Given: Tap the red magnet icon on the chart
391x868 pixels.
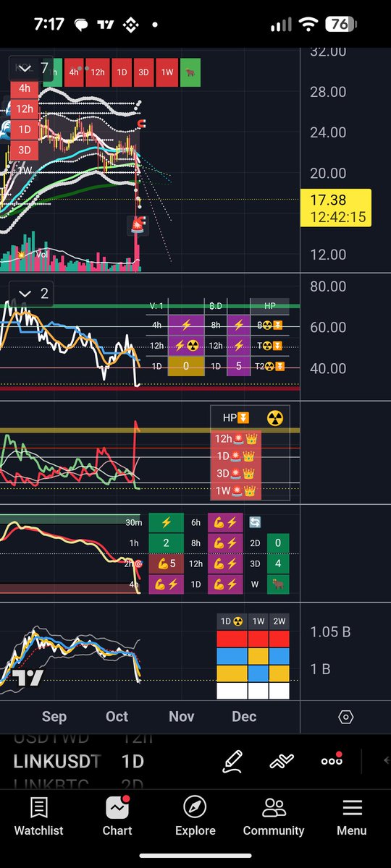Looking at the screenshot, I should pyautogui.click(x=141, y=123).
